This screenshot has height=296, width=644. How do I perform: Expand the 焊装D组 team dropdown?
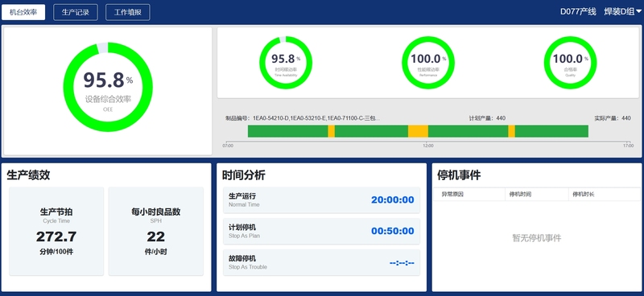622,12
